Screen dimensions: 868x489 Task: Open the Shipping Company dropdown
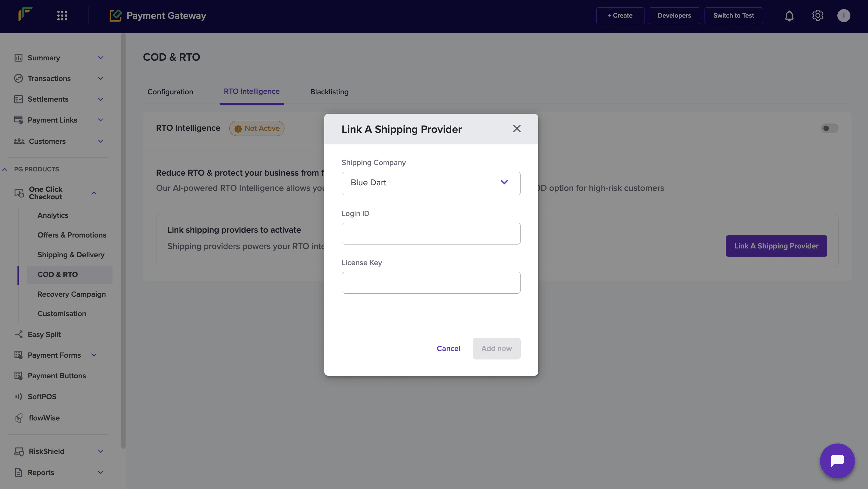(x=431, y=183)
